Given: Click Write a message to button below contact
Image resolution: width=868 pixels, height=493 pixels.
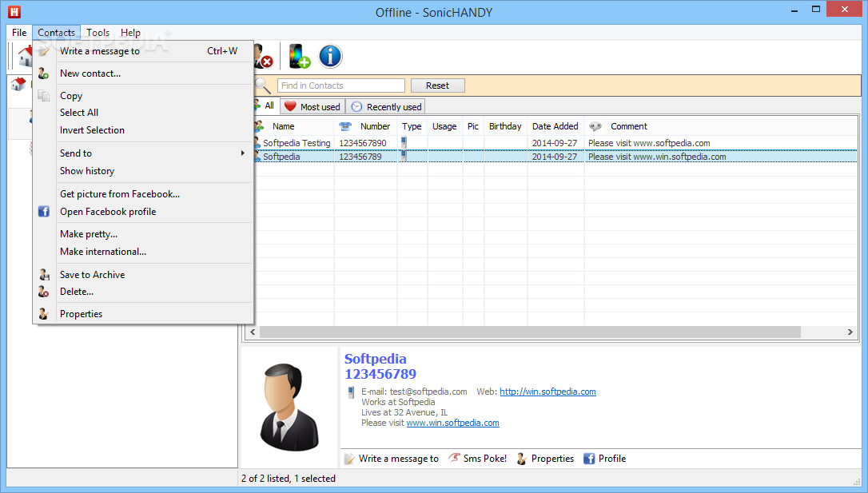Looking at the screenshot, I should pos(392,459).
